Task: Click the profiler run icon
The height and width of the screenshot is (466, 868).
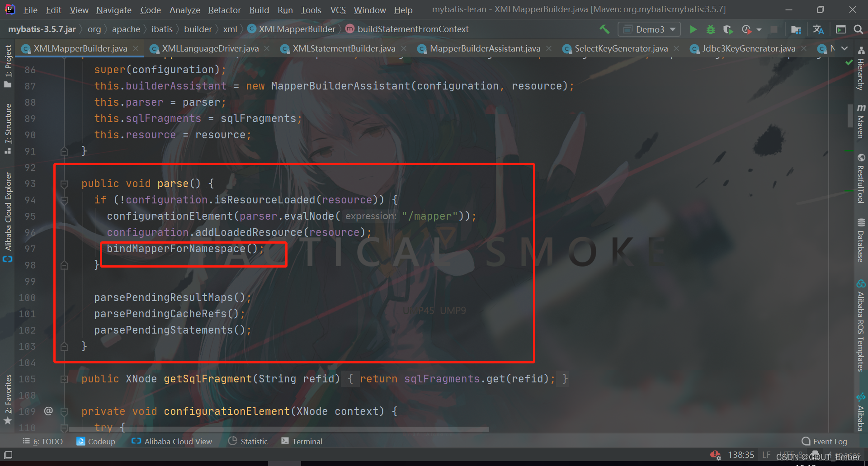Action: (746, 29)
